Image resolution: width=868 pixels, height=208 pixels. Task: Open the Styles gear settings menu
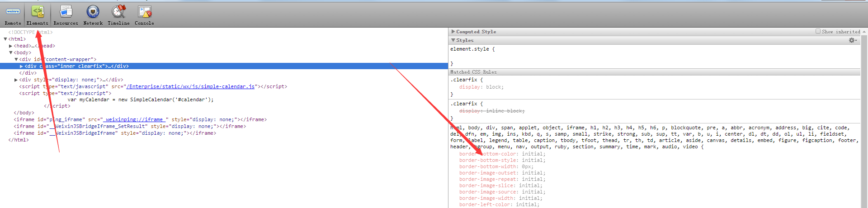tap(853, 40)
